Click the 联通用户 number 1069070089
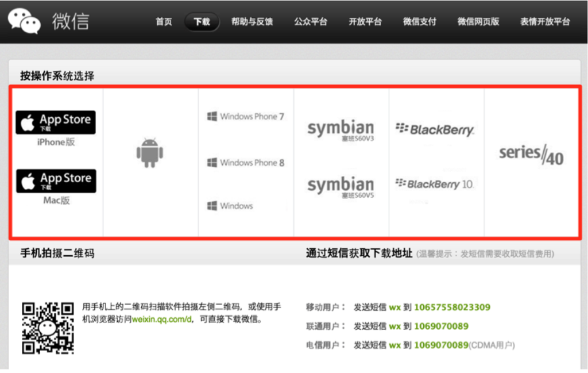 (442, 326)
